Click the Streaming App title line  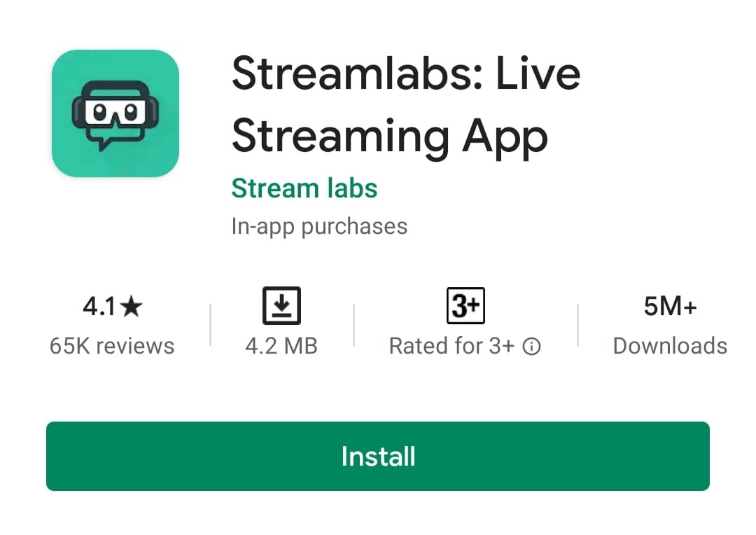(390, 137)
